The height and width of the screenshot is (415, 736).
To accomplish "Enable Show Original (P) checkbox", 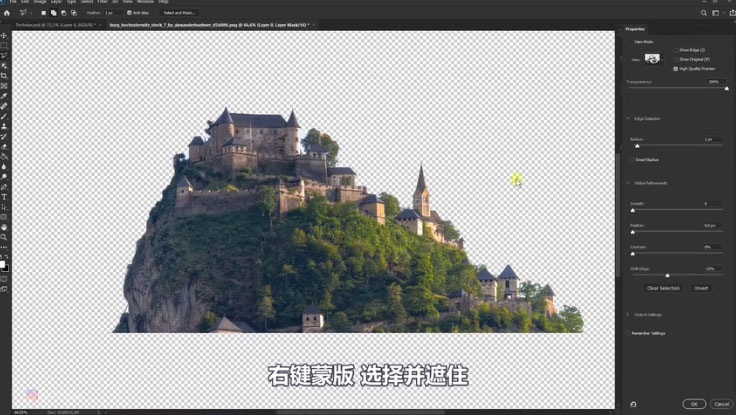I will pos(675,59).
